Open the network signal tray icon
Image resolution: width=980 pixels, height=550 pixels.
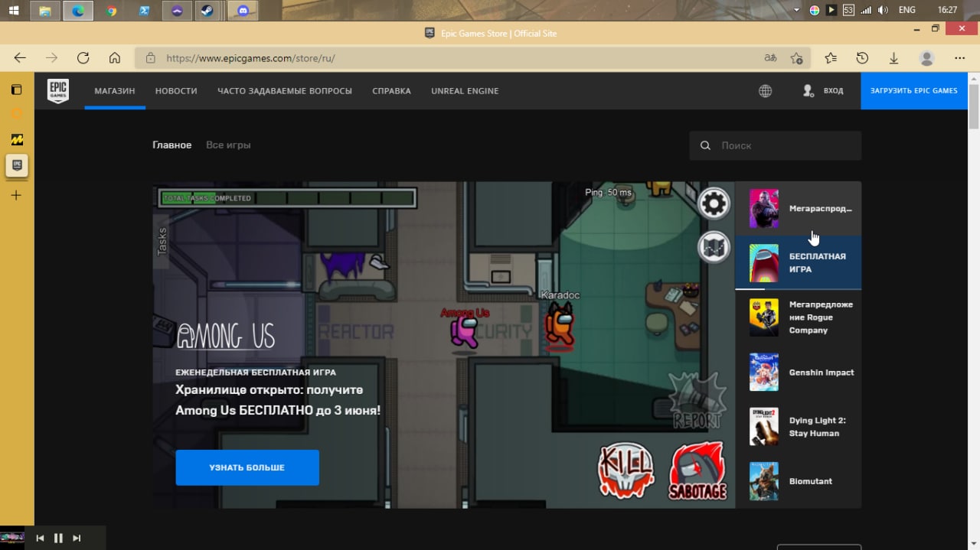pyautogui.click(x=866, y=10)
